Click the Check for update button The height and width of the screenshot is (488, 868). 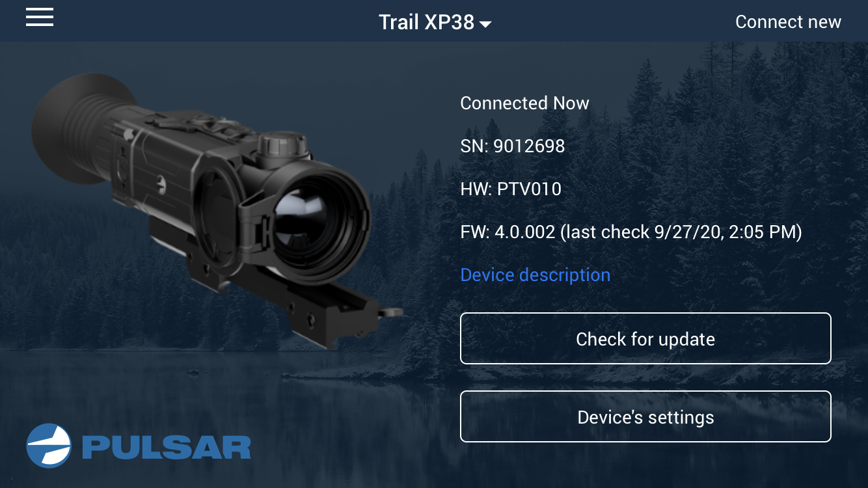click(645, 338)
